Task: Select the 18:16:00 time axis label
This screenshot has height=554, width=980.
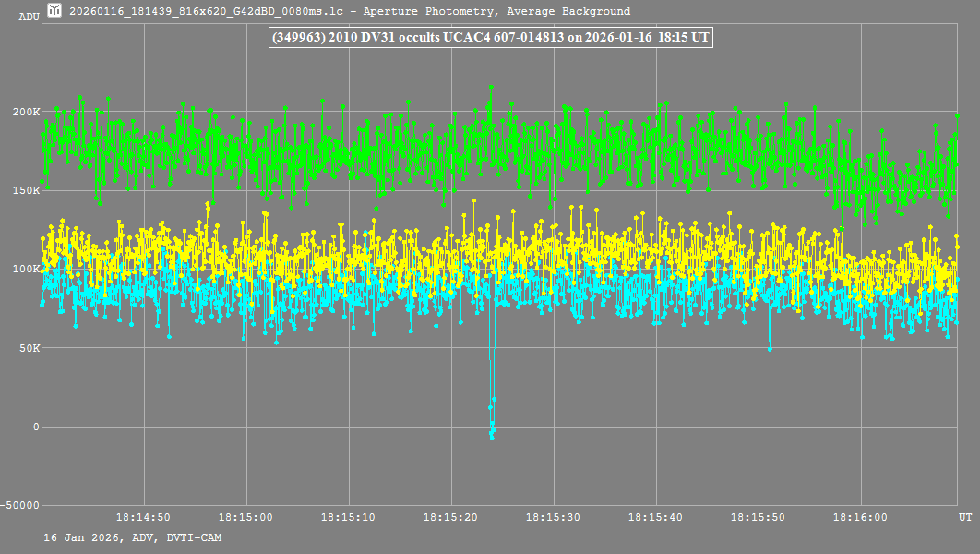Action: (861, 518)
